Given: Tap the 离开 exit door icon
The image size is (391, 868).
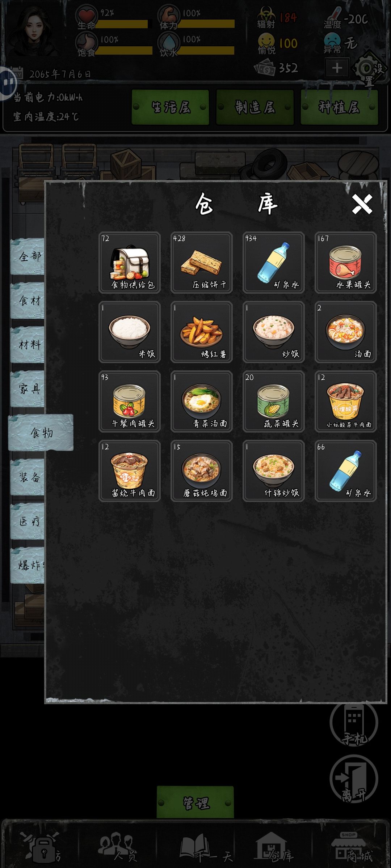Looking at the screenshot, I should (354, 779).
